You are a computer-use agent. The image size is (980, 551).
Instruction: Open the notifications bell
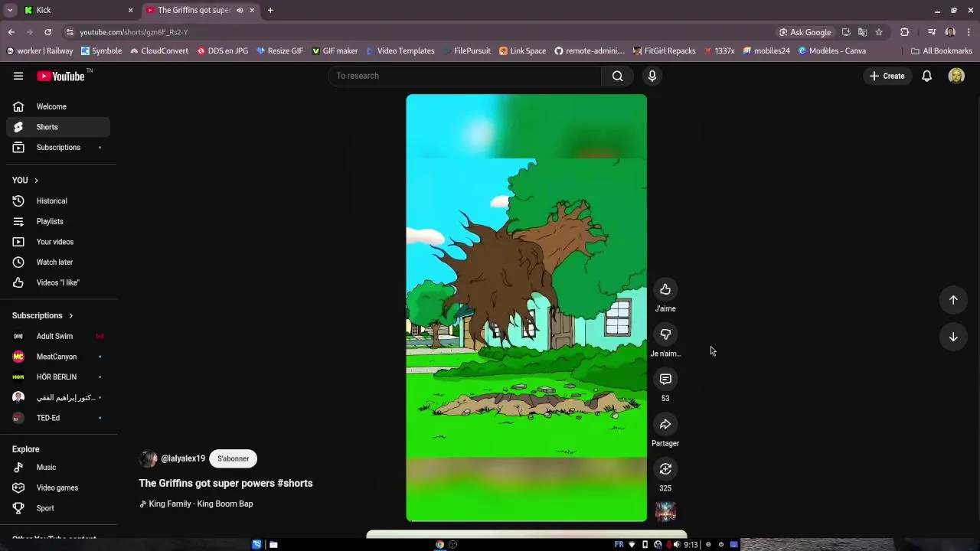pos(926,76)
